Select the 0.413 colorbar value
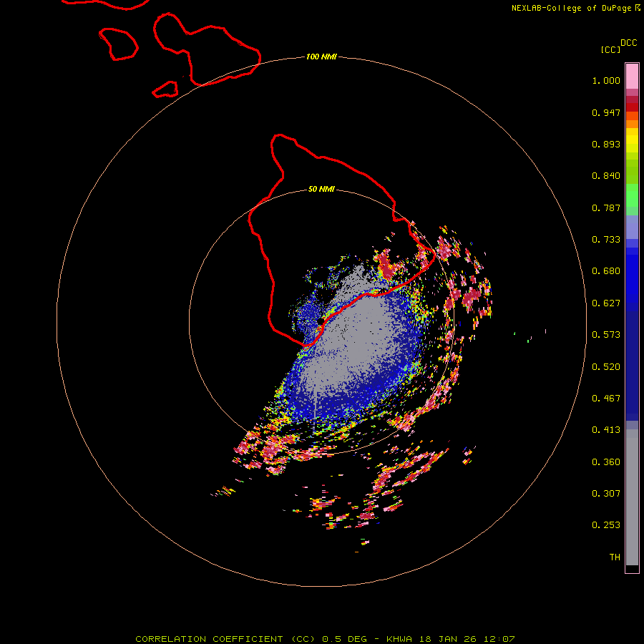The height and width of the screenshot is (644, 644). [x=606, y=430]
